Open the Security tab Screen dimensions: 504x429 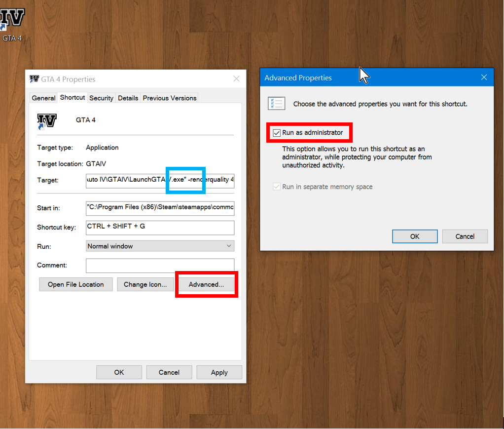(x=101, y=98)
